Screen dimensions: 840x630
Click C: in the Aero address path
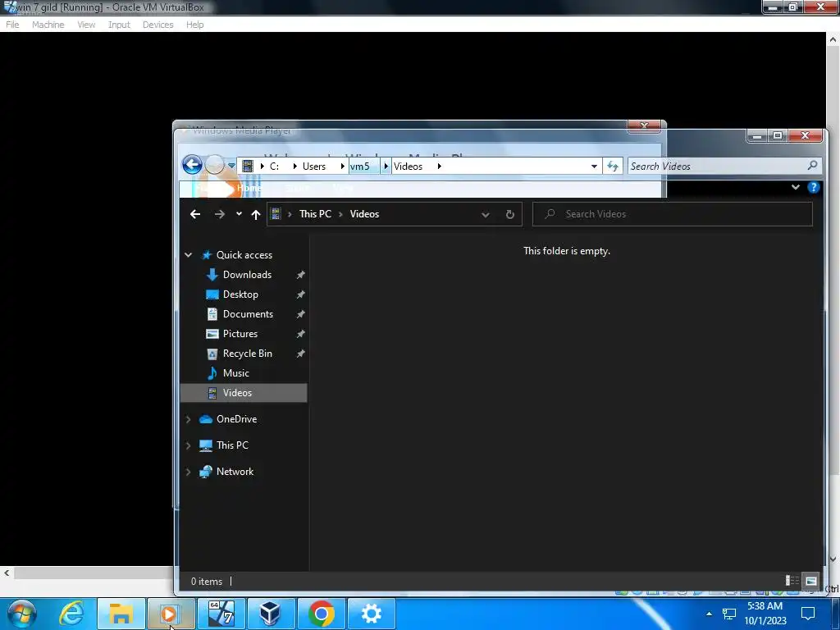tap(274, 166)
